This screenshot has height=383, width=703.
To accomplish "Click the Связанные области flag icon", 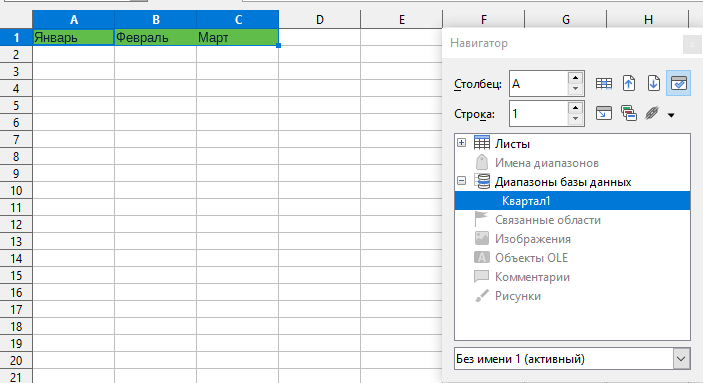I will pos(481,219).
